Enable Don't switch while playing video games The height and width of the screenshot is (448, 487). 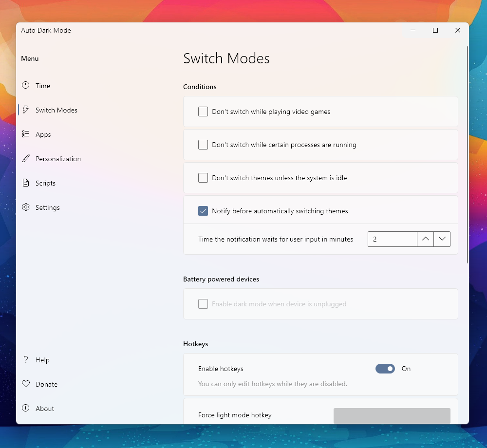(x=203, y=112)
